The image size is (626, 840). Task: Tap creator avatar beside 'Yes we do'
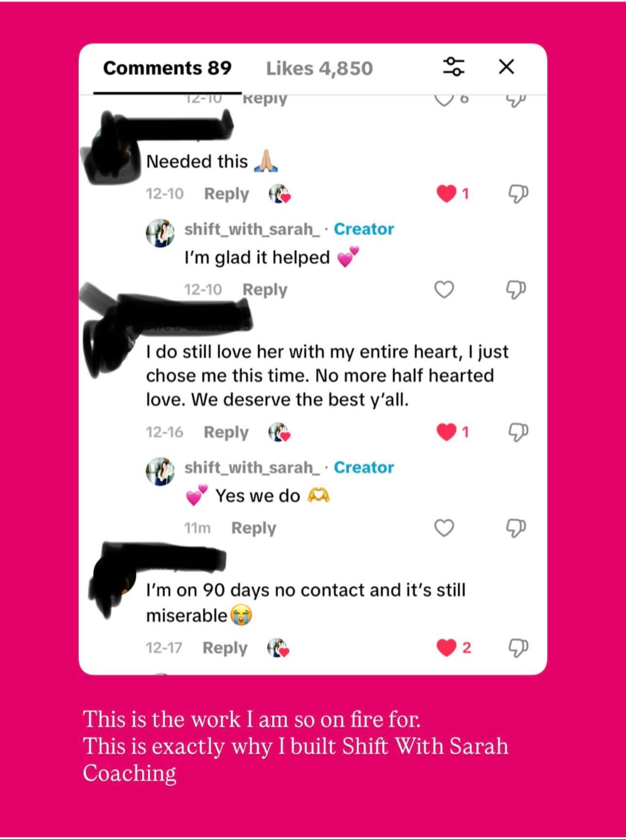[160, 471]
